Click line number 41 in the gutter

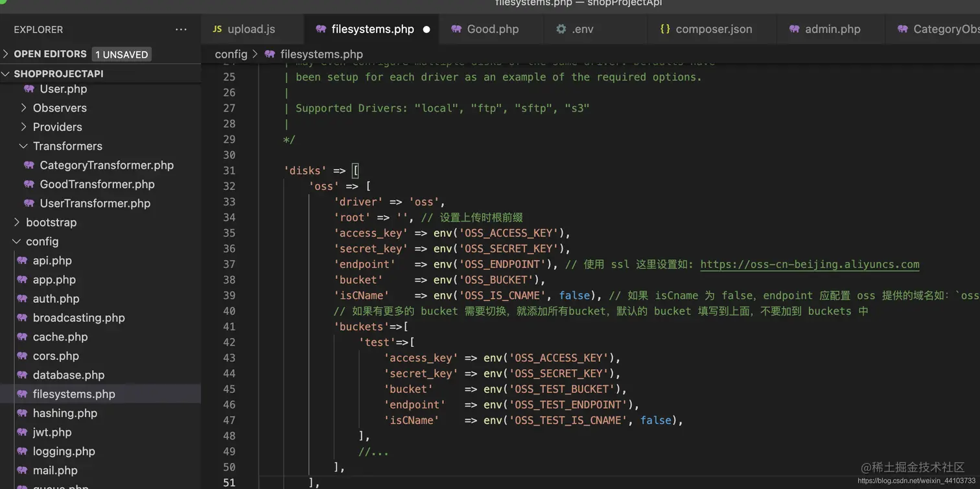pyautogui.click(x=229, y=327)
